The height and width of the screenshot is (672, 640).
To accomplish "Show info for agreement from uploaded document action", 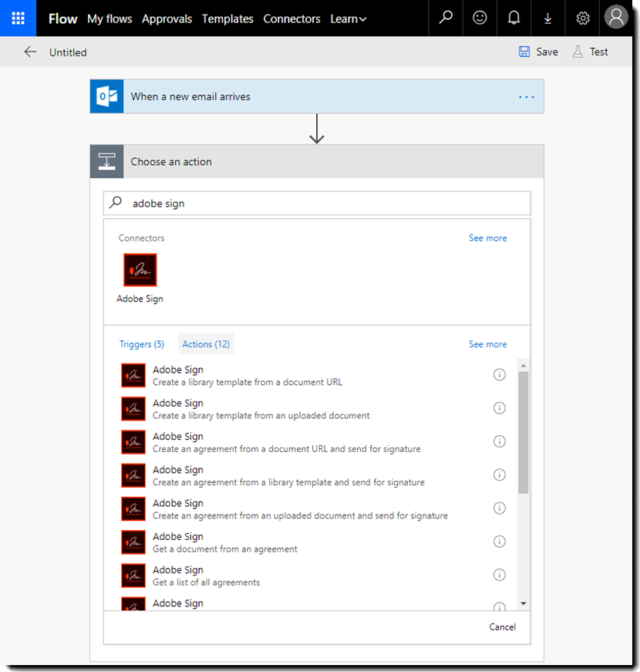I will coord(499,508).
